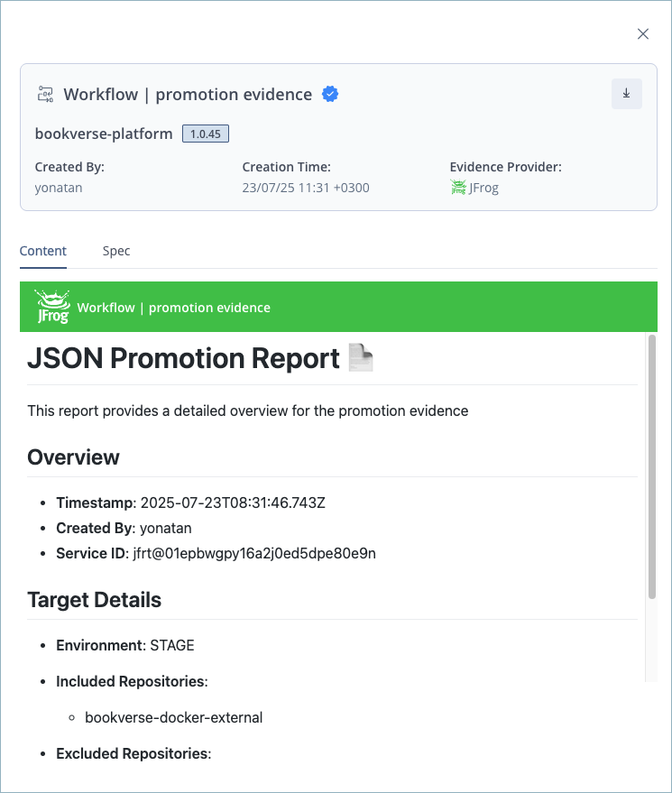This screenshot has width=672, height=793.
Task: Click the bookverse-platform title text
Action: pos(103,133)
